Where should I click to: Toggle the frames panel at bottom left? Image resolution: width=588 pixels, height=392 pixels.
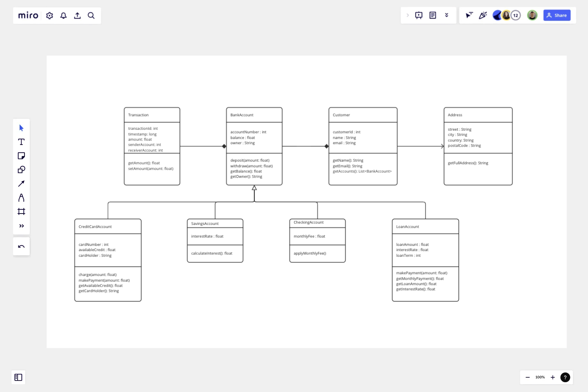[18, 377]
